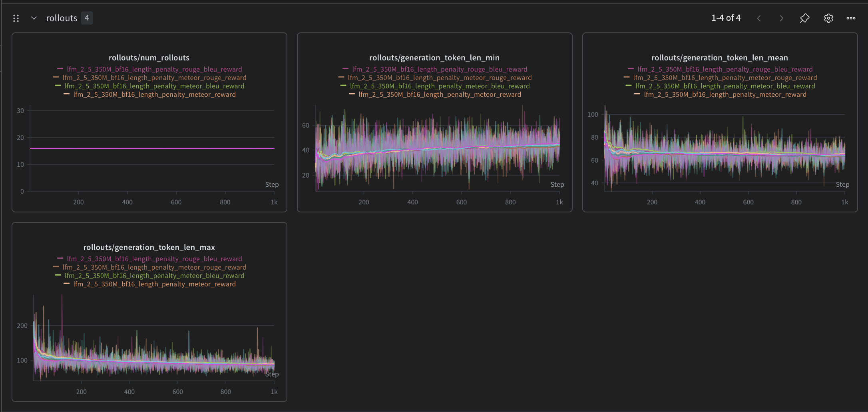Click y-axis value 100 in token_len_mean chart
This screenshot has height=412, width=868.
point(593,114)
